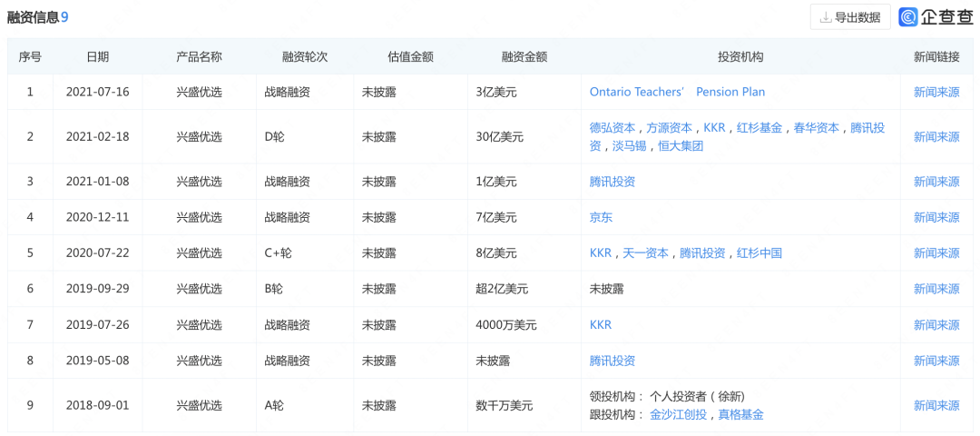This screenshot has width=980, height=436.
Task: Click the 日期 column header
Action: (97, 56)
